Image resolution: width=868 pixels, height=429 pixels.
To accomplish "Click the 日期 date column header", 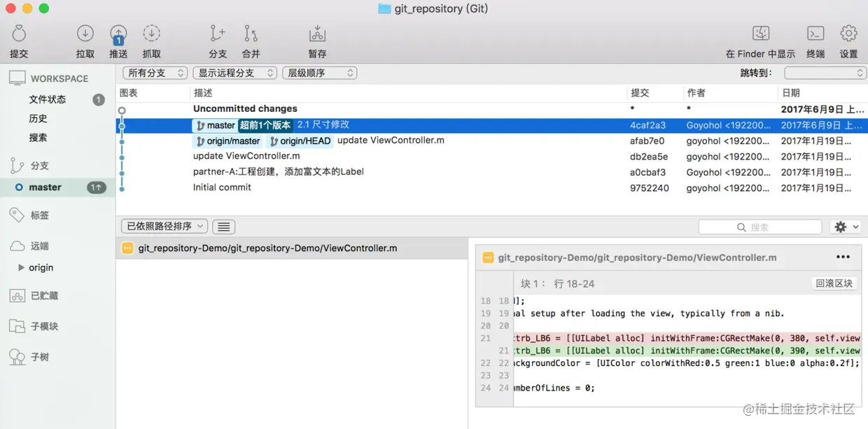I will pos(791,92).
